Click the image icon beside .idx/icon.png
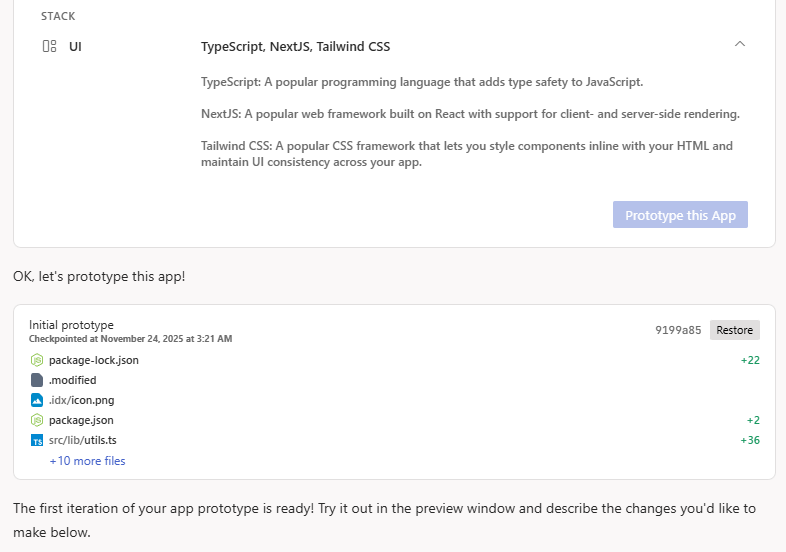This screenshot has height=552, width=786. tap(37, 400)
